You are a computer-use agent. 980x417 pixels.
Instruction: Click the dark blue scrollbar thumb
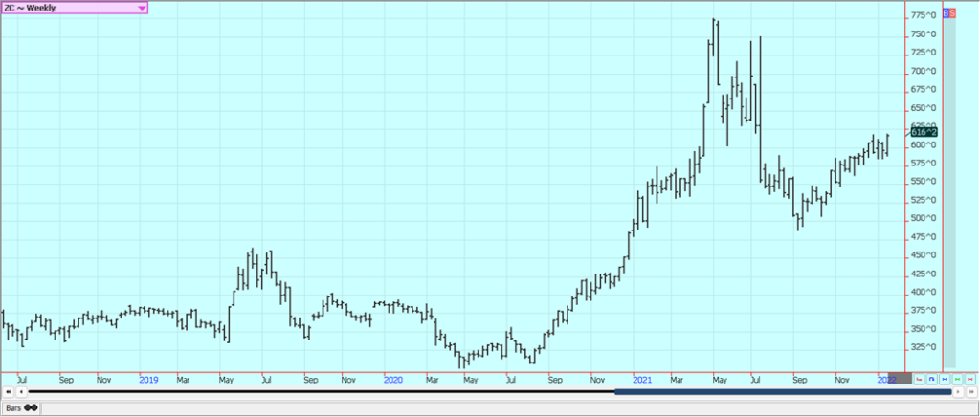[x=783, y=392]
